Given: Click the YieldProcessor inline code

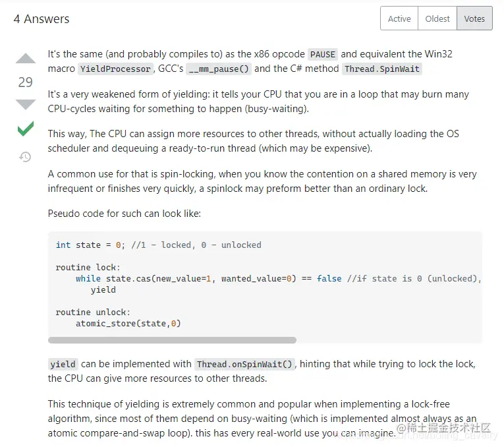Looking at the screenshot, I should [x=116, y=69].
